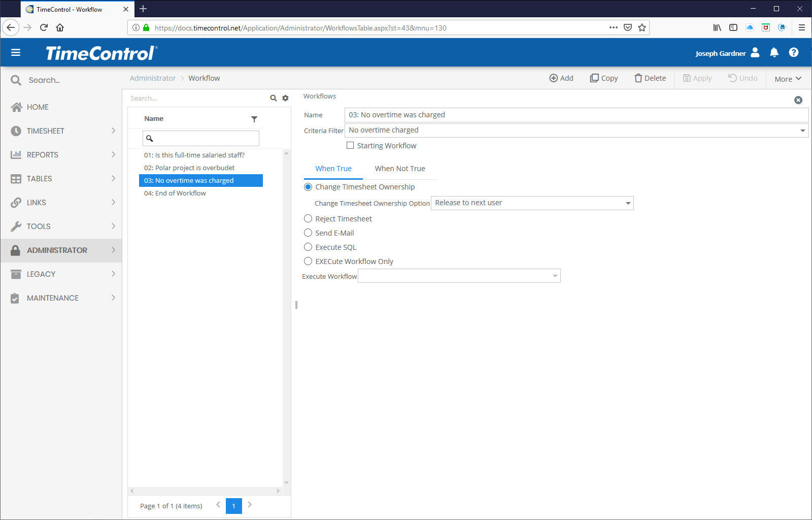View site information in the address bar

(136, 27)
